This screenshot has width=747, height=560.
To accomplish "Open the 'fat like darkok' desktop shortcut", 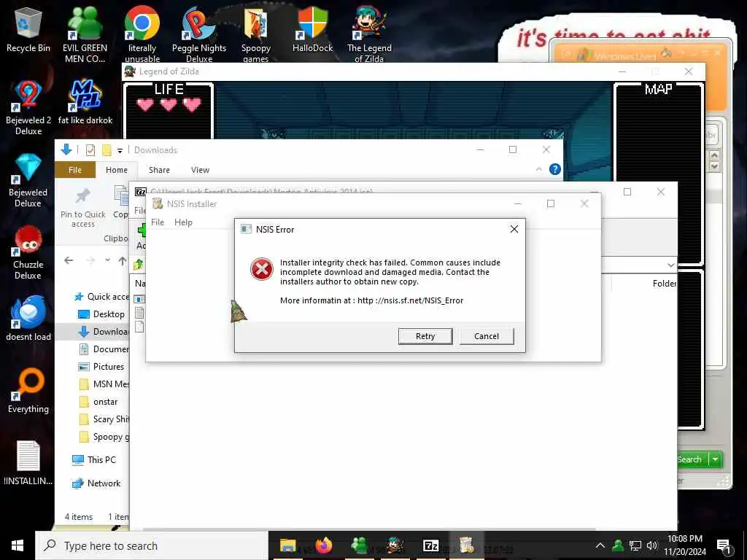I will (85, 102).
